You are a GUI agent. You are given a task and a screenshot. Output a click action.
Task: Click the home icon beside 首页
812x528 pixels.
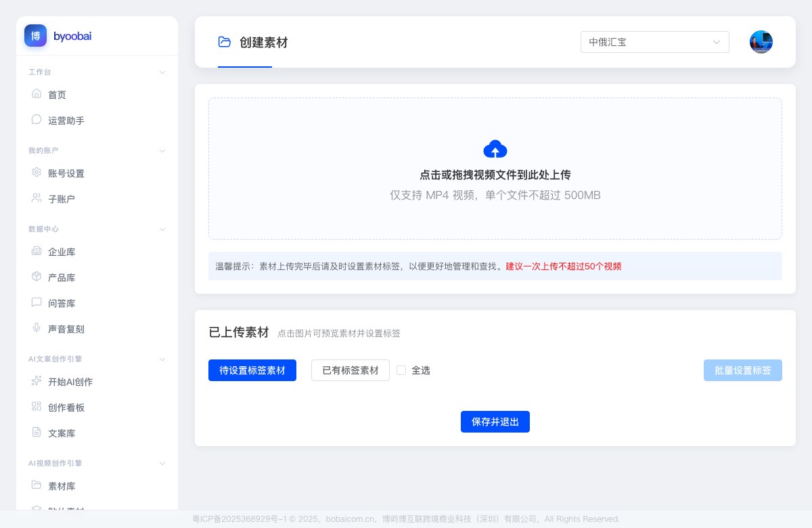[37, 93]
